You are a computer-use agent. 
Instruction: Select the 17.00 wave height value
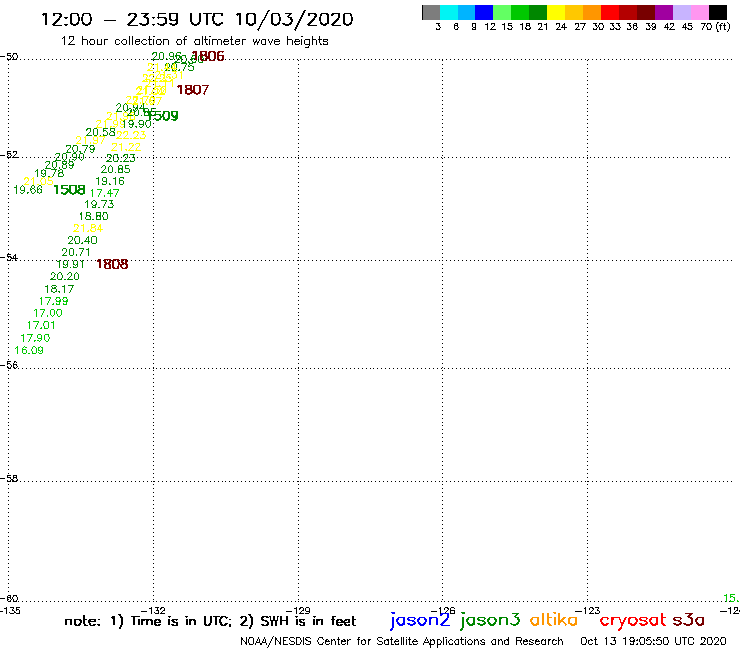[x=48, y=313]
